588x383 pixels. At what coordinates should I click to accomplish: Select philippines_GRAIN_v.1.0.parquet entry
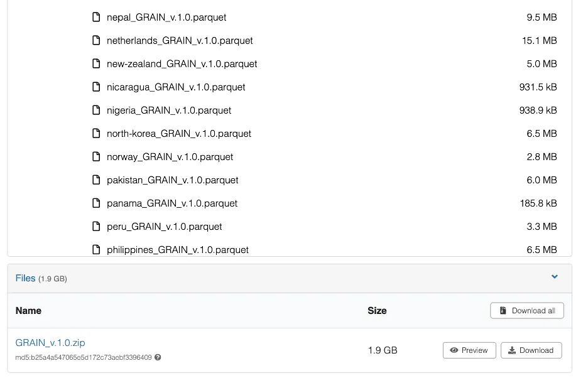click(177, 249)
